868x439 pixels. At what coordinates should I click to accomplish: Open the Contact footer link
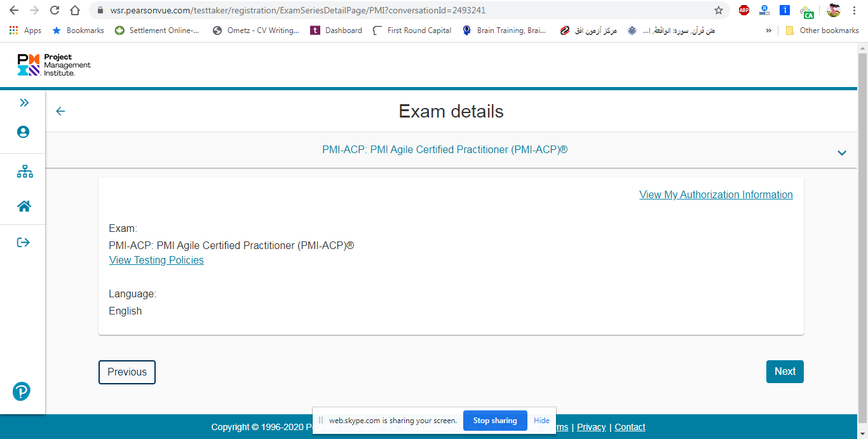[x=630, y=427]
